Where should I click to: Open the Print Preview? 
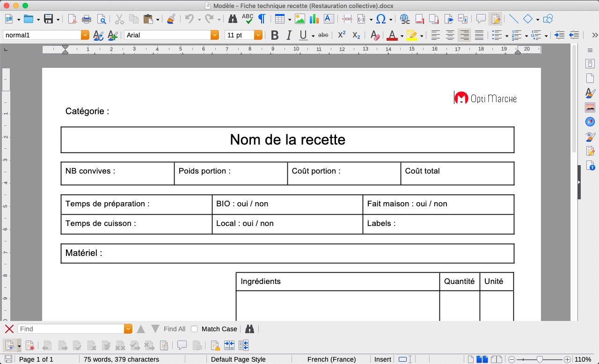coord(102,19)
